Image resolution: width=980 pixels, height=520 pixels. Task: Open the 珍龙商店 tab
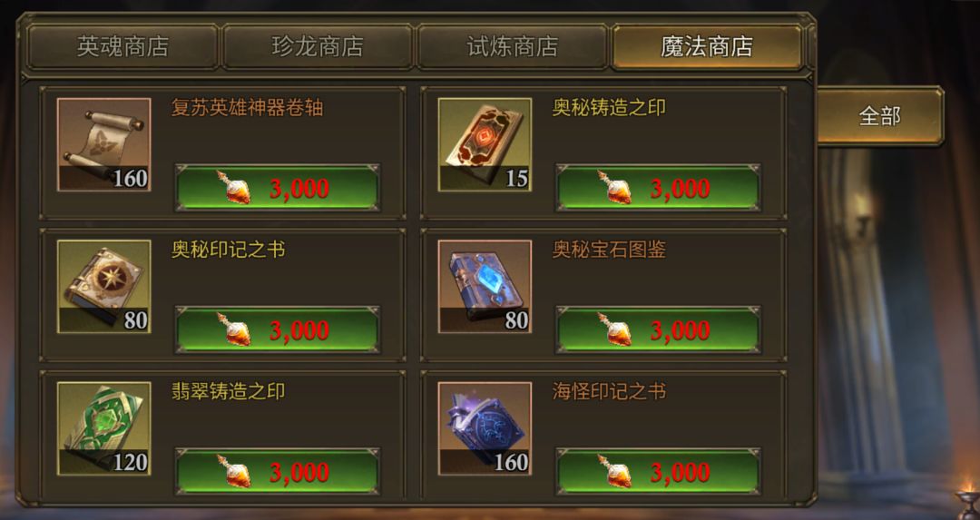(318, 47)
